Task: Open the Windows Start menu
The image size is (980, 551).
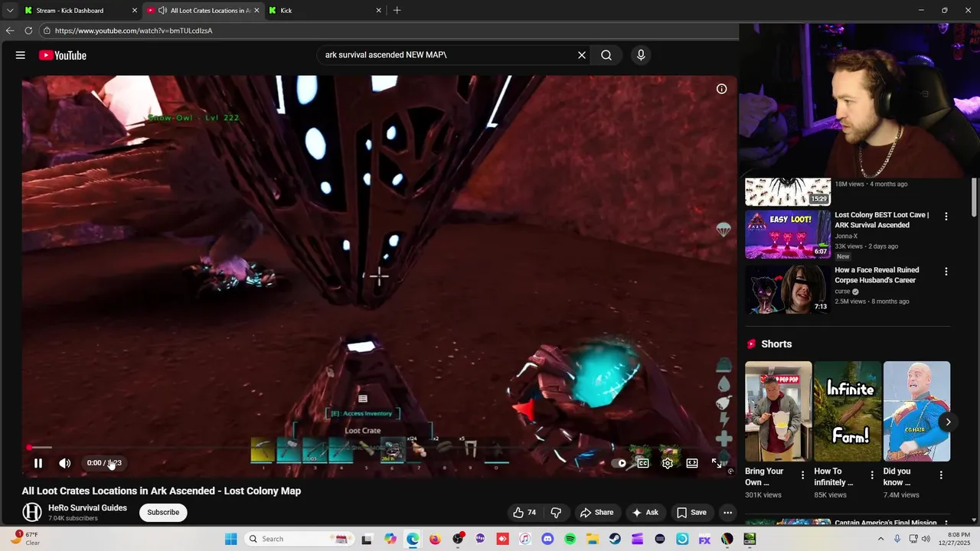Action: click(x=230, y=539)
